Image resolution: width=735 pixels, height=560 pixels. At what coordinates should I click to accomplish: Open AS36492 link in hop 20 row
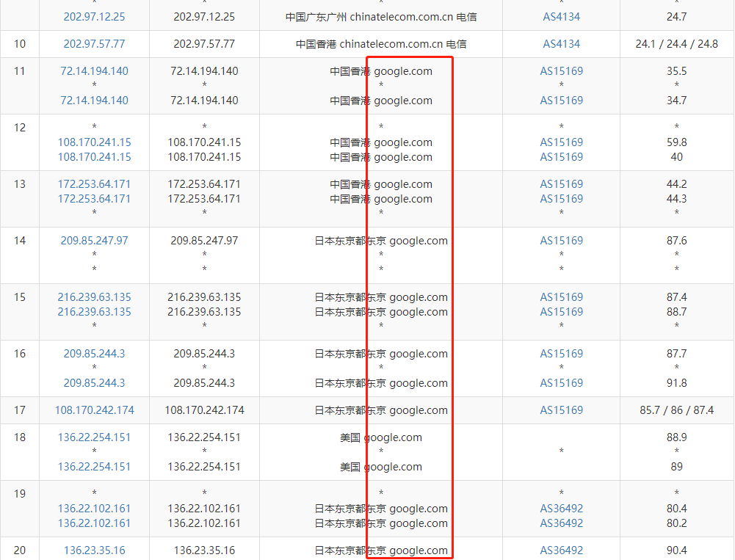click(x=561, y=550)
